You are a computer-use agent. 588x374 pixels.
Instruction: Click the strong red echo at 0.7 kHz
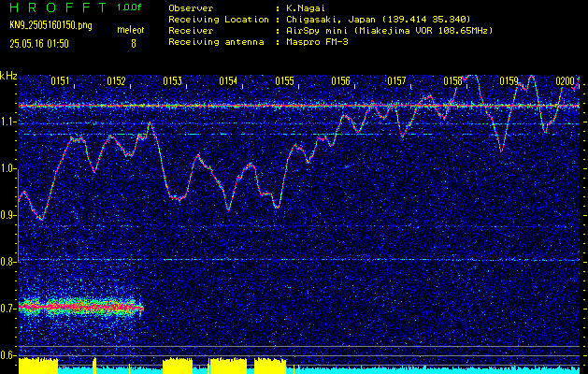coord(80,308)
